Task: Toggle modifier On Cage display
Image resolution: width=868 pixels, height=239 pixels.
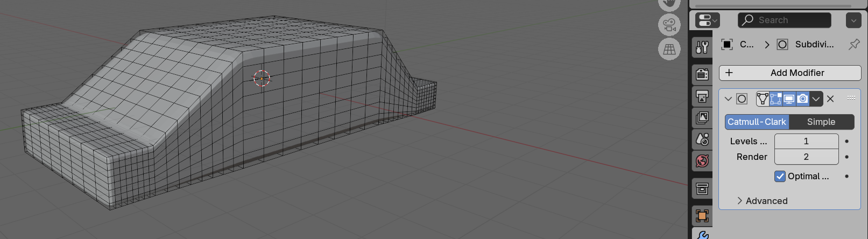Action: coord(763,99)
